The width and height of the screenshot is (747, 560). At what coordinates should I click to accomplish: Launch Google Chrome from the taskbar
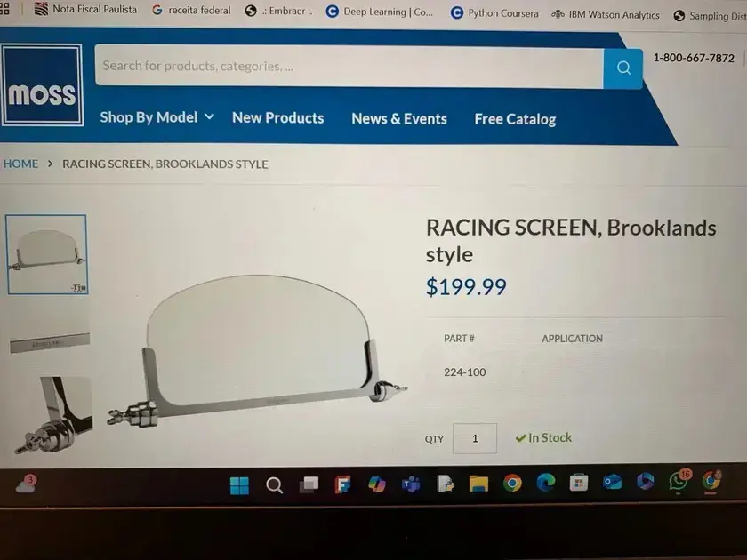pos(512,484)
